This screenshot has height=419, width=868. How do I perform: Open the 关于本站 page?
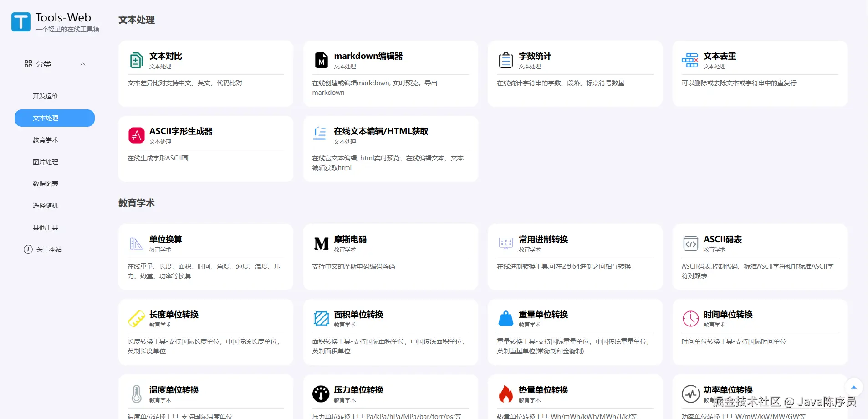tap(49, 249)
